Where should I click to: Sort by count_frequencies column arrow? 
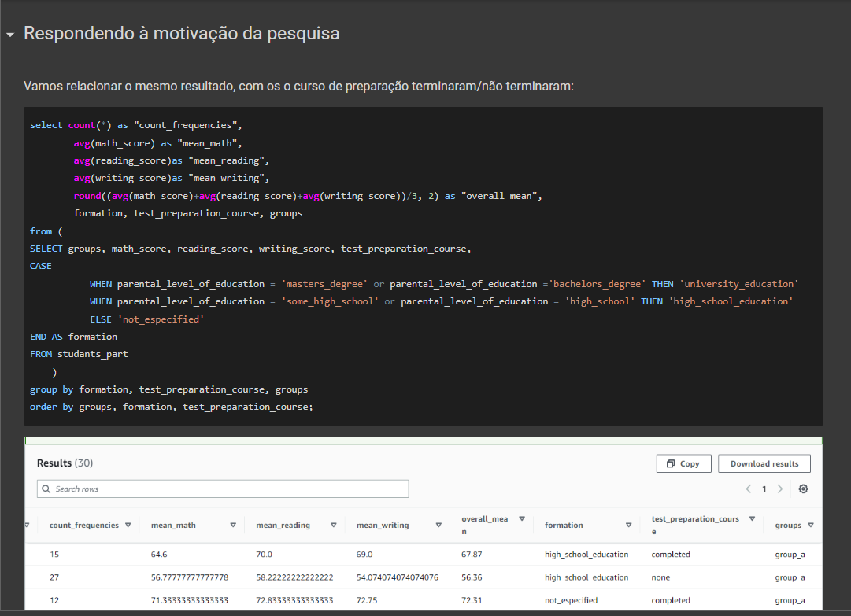click(x=128, y=525)
